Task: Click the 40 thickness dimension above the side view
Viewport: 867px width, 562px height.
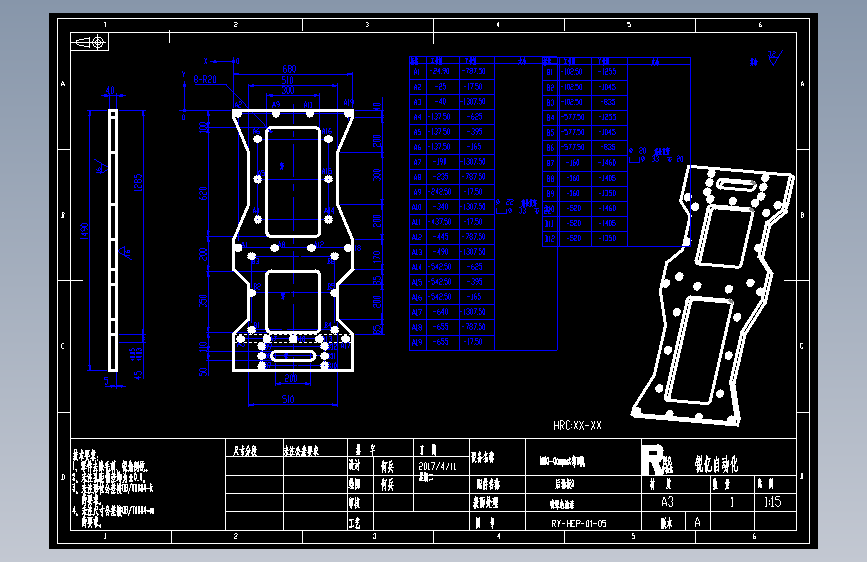Action: 110,90
